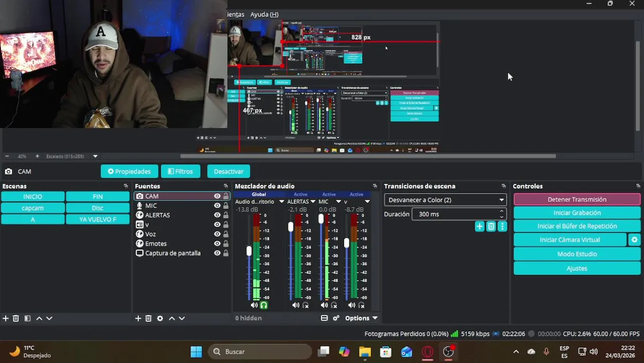Toggle monitoring headphones on MIC channel
The image size is (644, 363).
pyautogui.click(x=334, y=305)
